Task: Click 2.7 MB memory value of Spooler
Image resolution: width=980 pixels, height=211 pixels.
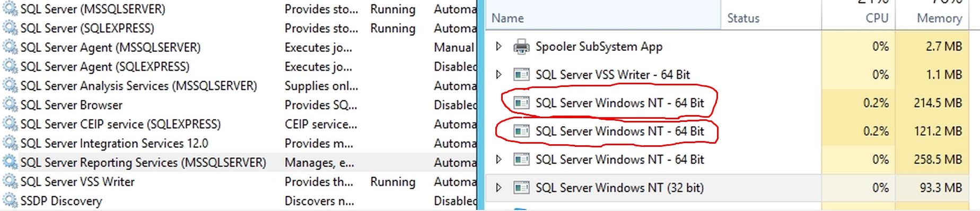Action: pos(943,47)
